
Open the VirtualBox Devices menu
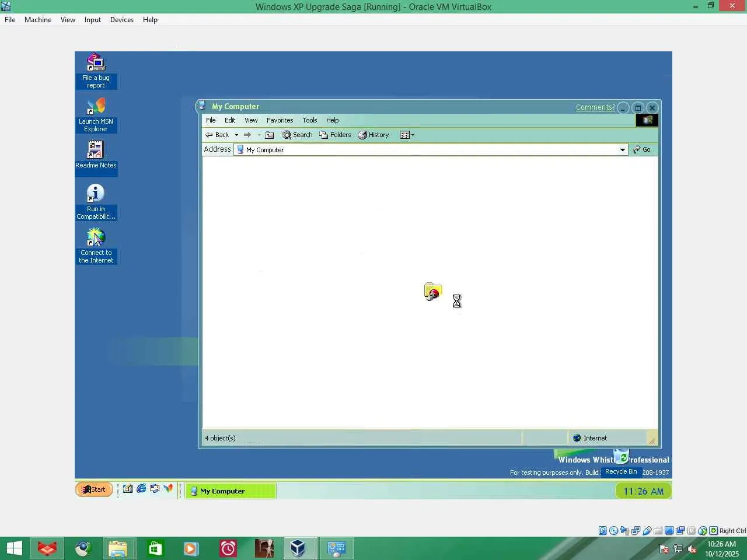coord(122,20)
